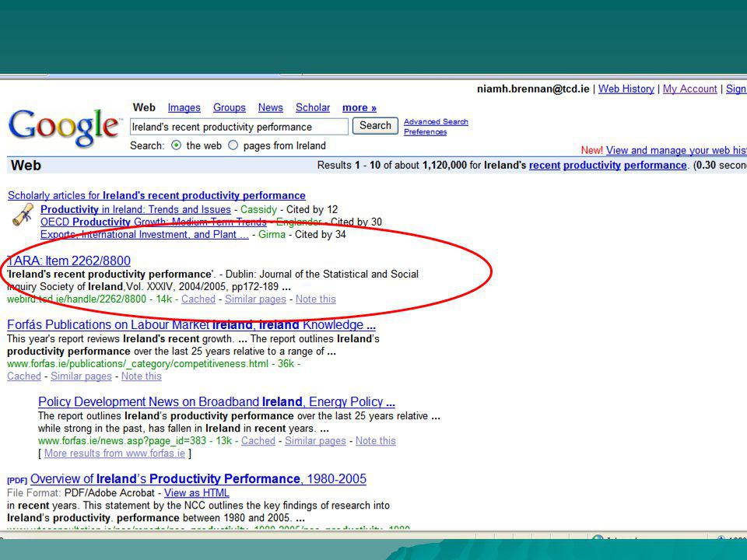This screenshot has height=560, width=747.
Task: Click Note this under Forfás Publications result
Action: [x=141, y=376]
